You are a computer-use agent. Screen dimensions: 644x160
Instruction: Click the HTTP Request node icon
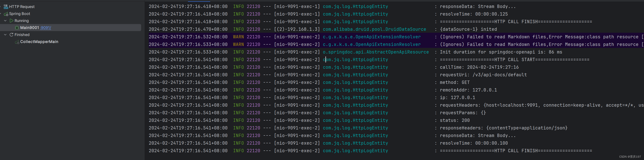pos(6,7)
